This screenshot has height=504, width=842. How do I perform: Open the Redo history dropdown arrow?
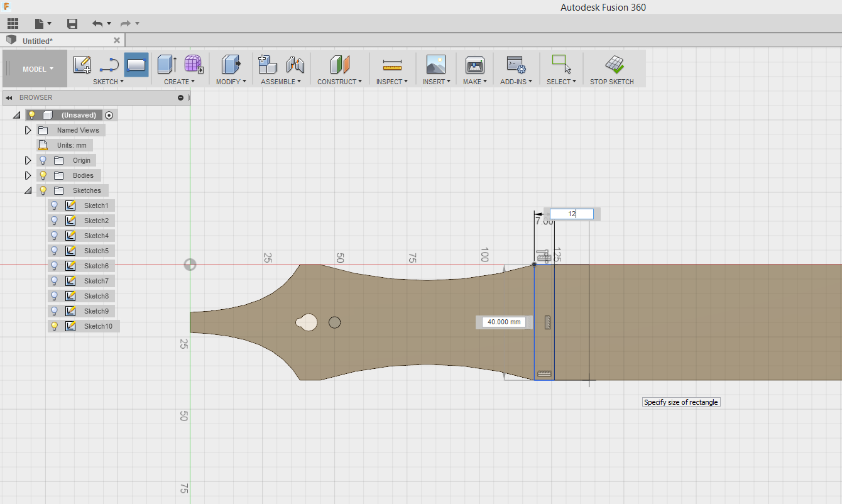coord(138,24)
